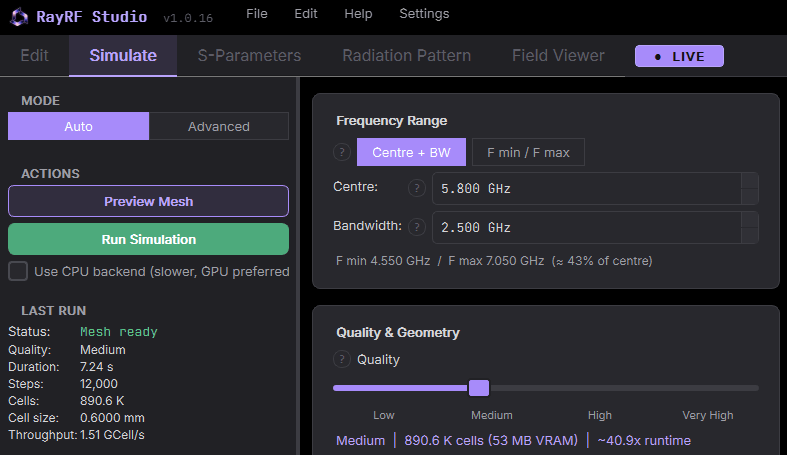This screenshot has width=787, height=455.
Task: Open help icon next to Centre field
Action: [417, 188]
